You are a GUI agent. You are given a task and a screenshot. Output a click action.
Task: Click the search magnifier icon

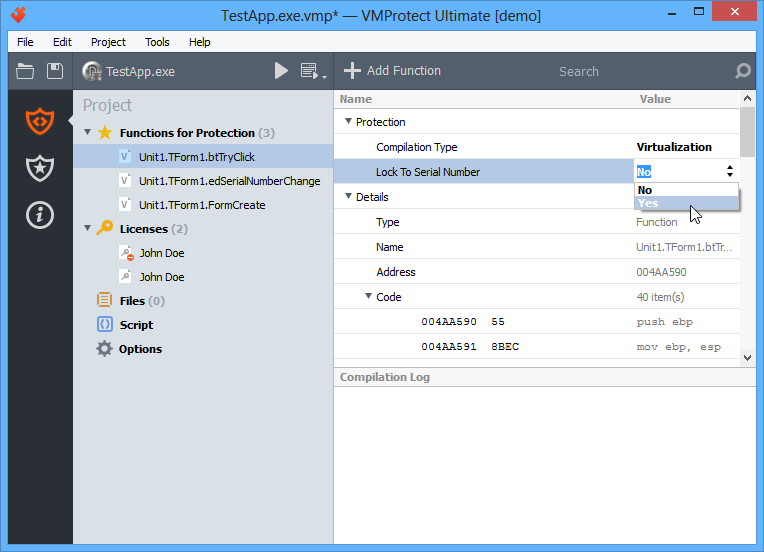tap(742, 71)
